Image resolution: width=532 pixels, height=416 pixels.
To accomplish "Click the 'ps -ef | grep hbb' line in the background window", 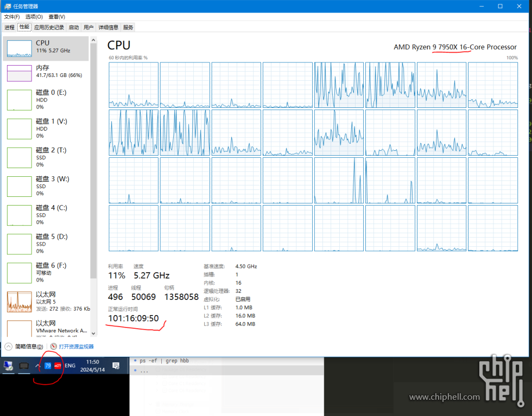I will pyautogui.click(x=165, y=361).
